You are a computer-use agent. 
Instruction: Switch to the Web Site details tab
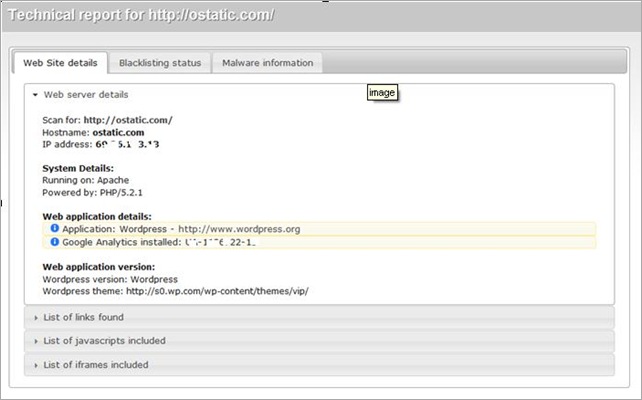click(59, 63)
